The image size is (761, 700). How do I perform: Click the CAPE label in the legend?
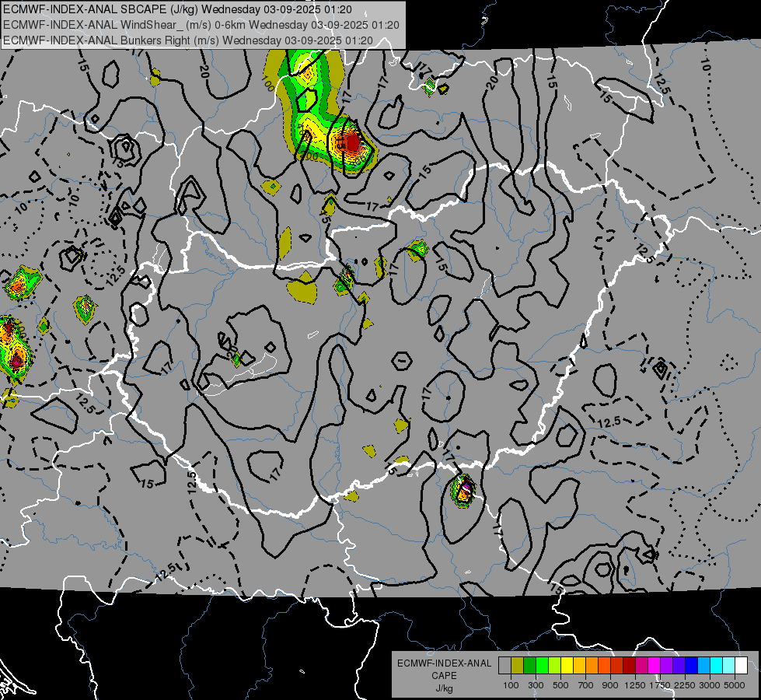tap(444, 675)
